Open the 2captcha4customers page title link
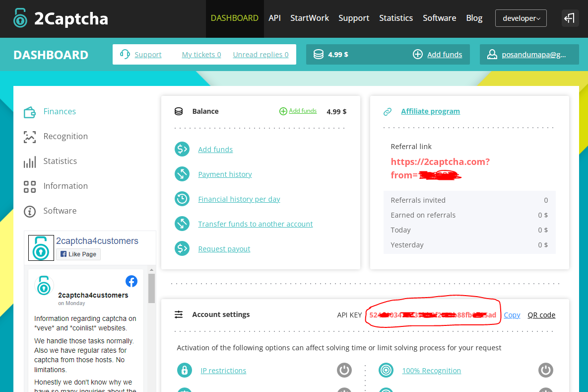The height and width of the screenshot is (392, 588). point(97,240)
